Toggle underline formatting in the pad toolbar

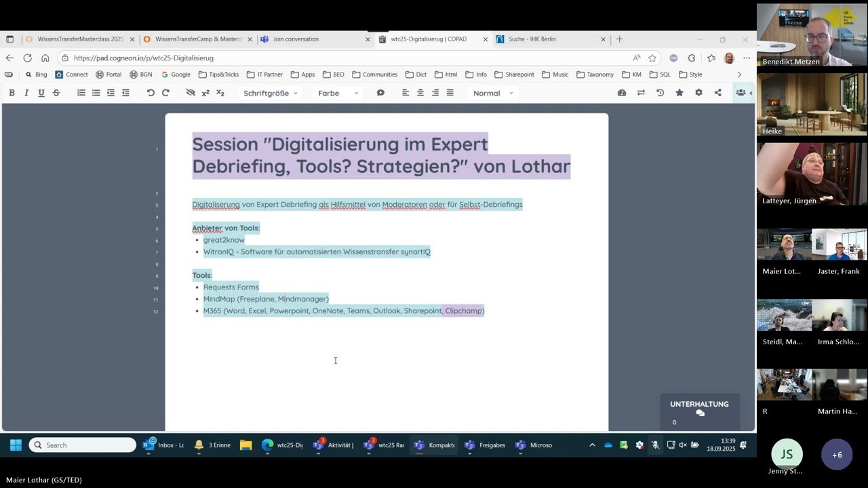[41, 93]
